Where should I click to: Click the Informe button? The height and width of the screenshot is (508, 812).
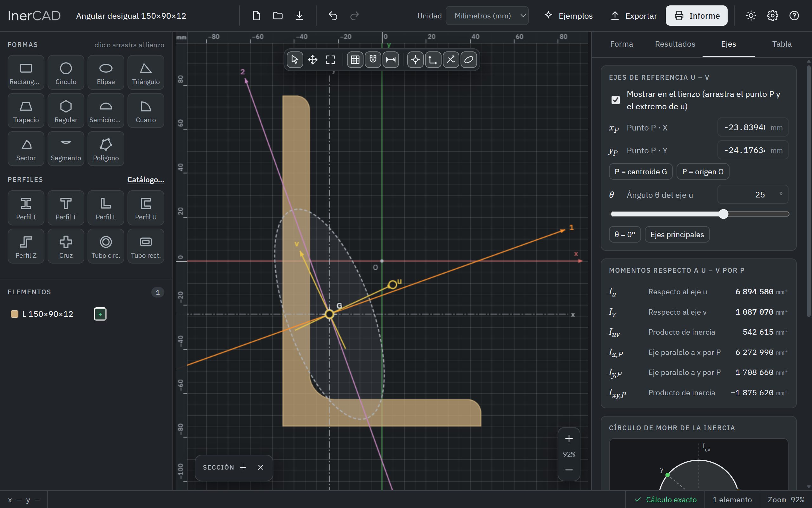point(697,16)
